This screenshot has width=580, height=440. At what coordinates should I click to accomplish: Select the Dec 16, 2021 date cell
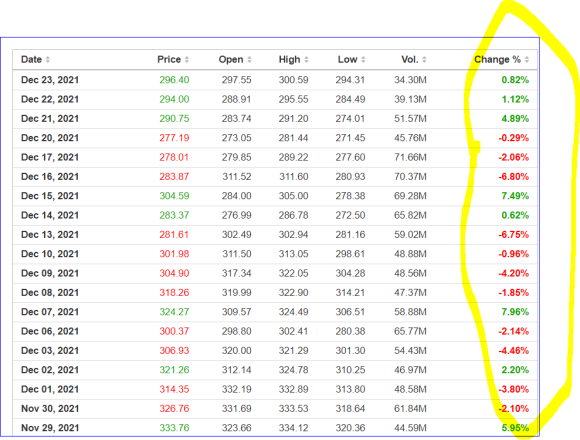50,177
